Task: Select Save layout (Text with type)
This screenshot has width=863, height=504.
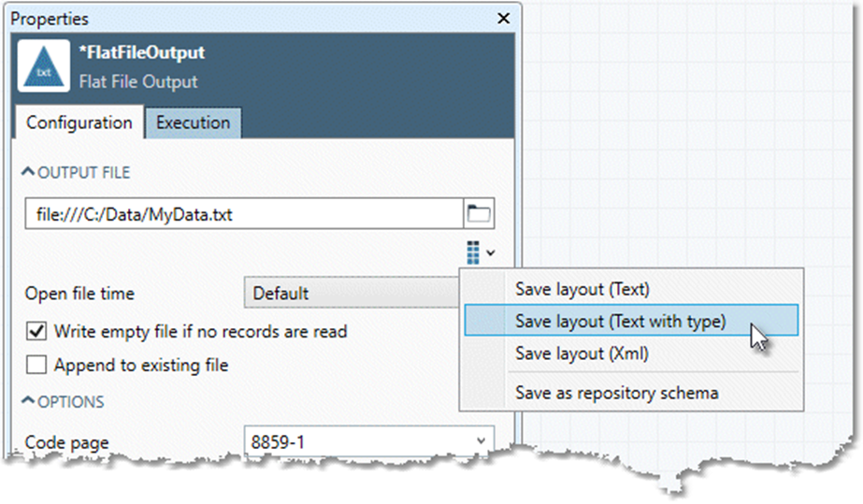Action: coord(620,321)
